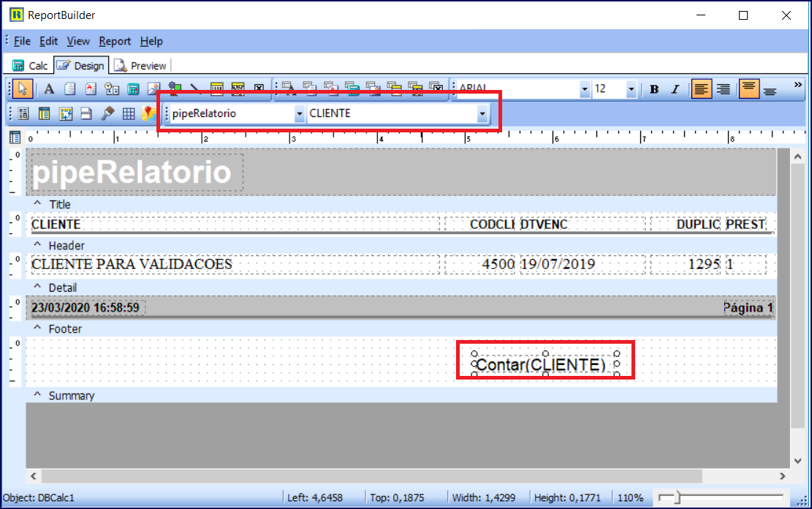The image size is (812, 509).
Task: Select the DBCheckBox data component tool
Action: 436,88
